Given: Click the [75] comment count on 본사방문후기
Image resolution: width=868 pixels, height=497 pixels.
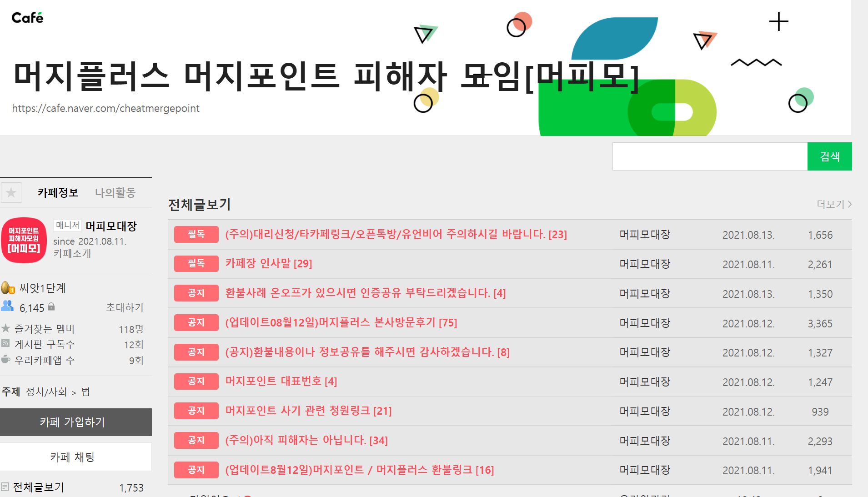Looking at the screenshot, I should pos(448,323).
